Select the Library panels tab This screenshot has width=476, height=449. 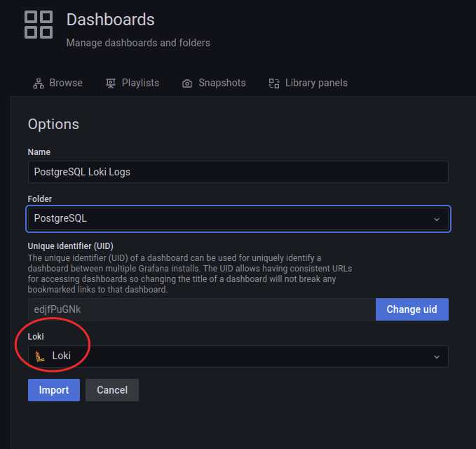316,83
